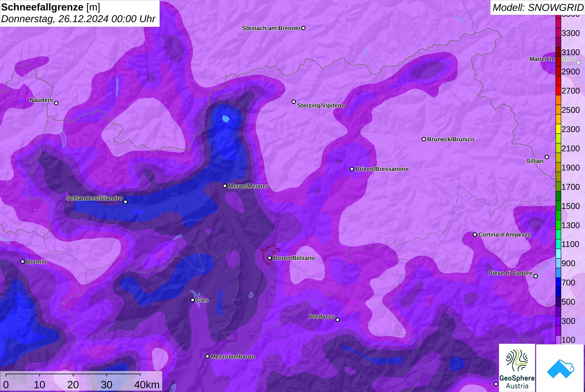This screenshot has width=585, height=392.
Task: Click the Cles location marker
Action: [x=193, y=300]
